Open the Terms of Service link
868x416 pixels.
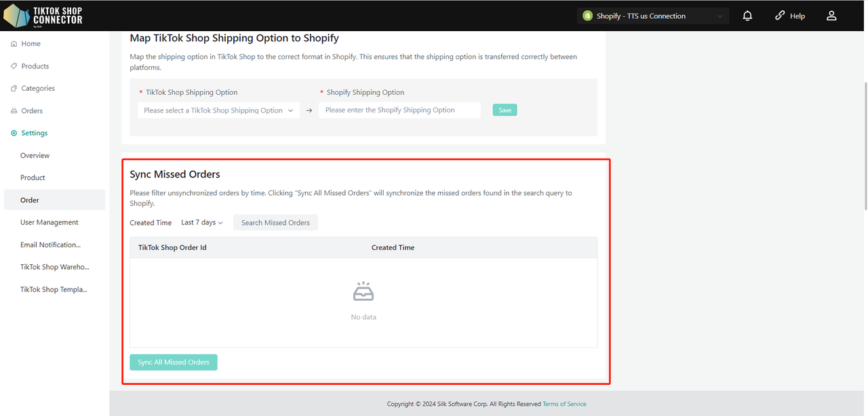click(x=564, y=404)
